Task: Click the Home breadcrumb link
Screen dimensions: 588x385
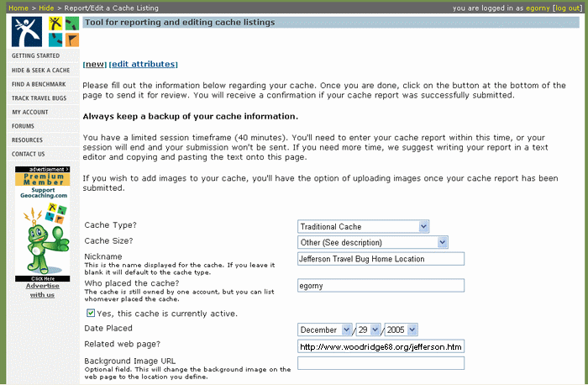Action: coord(18,8)
